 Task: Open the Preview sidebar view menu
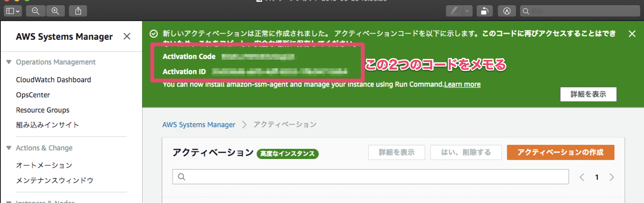point(13,11)
